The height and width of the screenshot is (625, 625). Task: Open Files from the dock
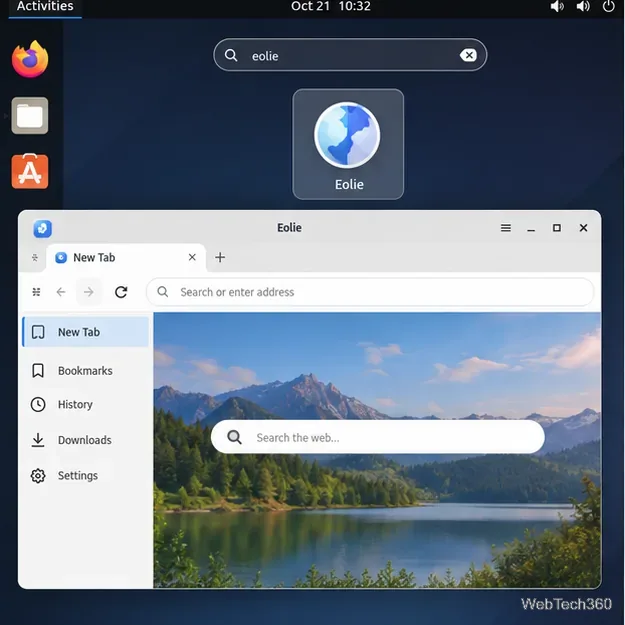click(x=30, y=116)
